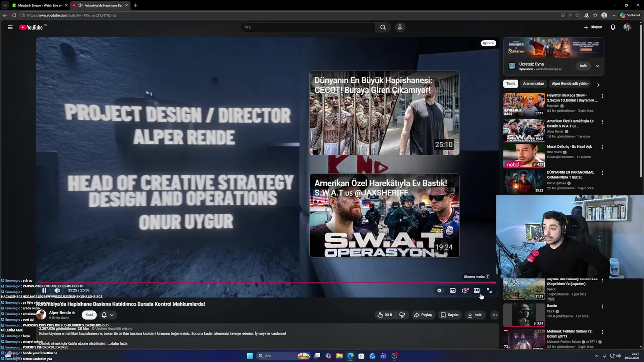Mute the video volume speaker icon
Screen dimensions: 644x362
(57, 290)
